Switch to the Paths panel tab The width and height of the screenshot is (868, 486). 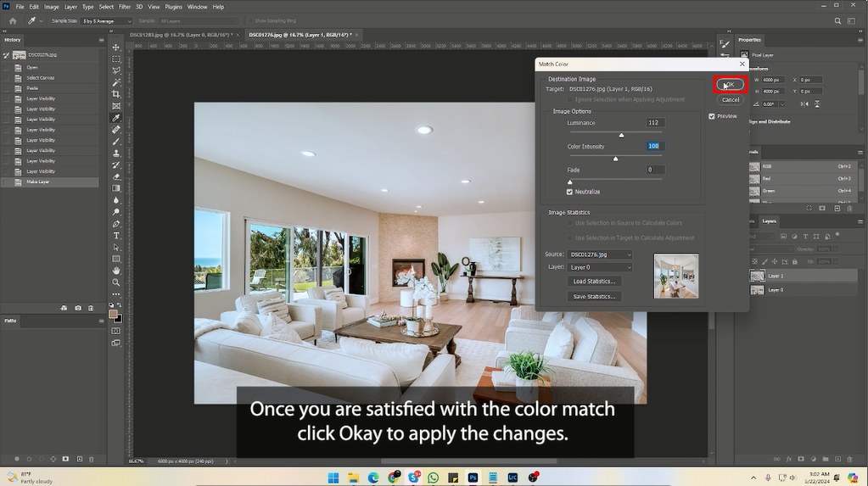(10, 321)
